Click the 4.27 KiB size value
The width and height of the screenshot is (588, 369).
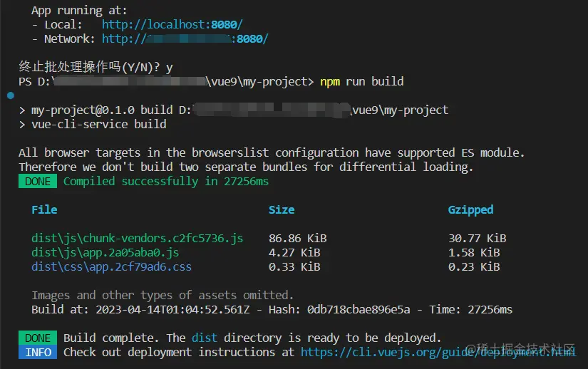(294, 252)
